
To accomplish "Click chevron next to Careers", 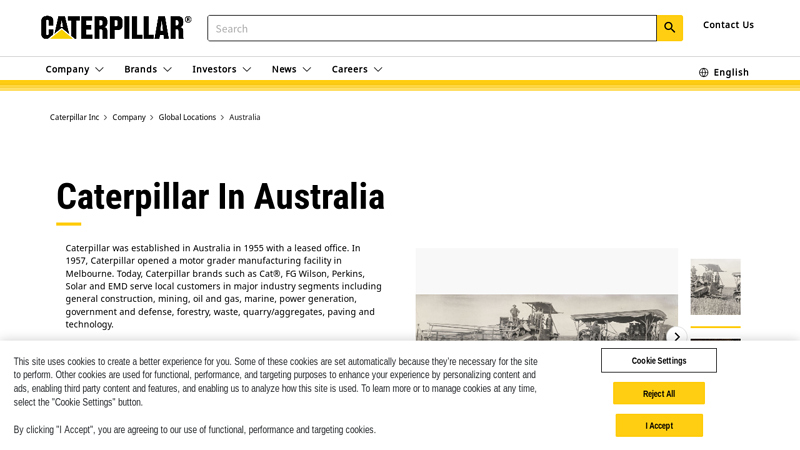I will 378,69.
